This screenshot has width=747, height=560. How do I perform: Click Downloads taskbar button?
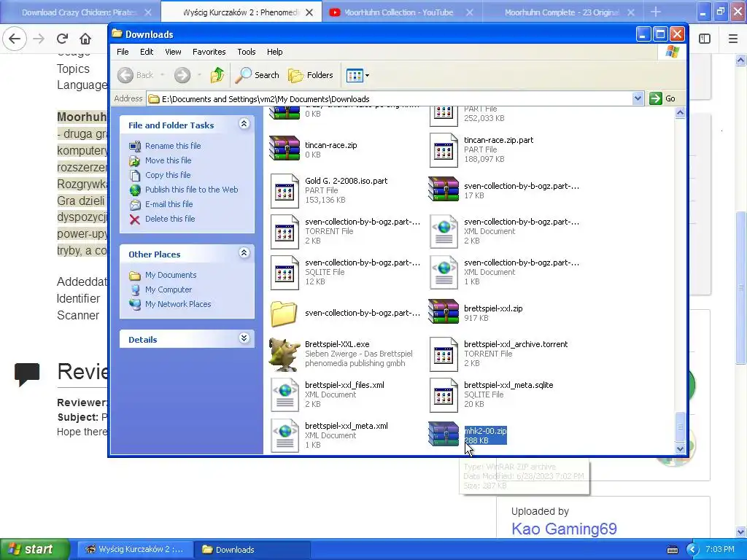(252, 550)
